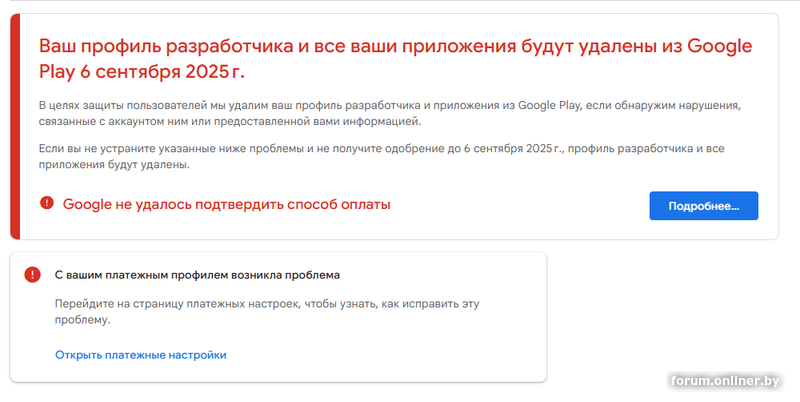The height and width of the screenshot is (402, 800).
Task: Click the red error icon beside the Google payment warning
Action: tap(46, 204)
